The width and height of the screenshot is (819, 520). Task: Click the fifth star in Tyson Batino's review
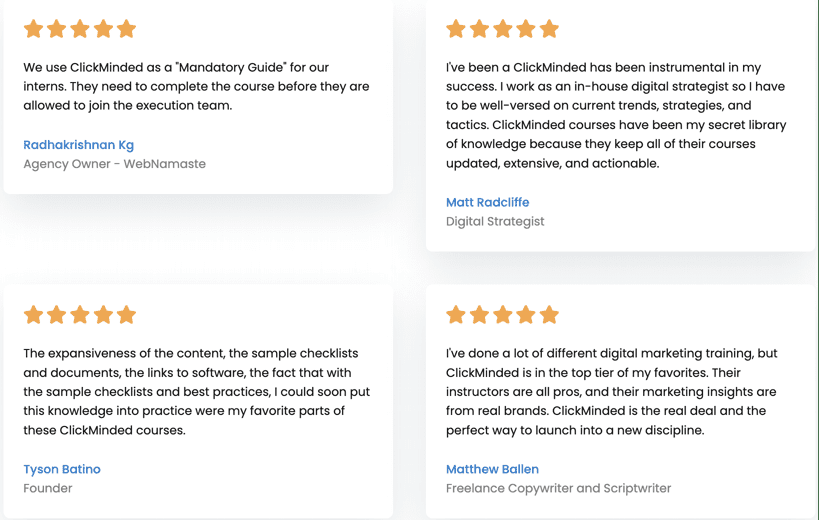(126, 315)
